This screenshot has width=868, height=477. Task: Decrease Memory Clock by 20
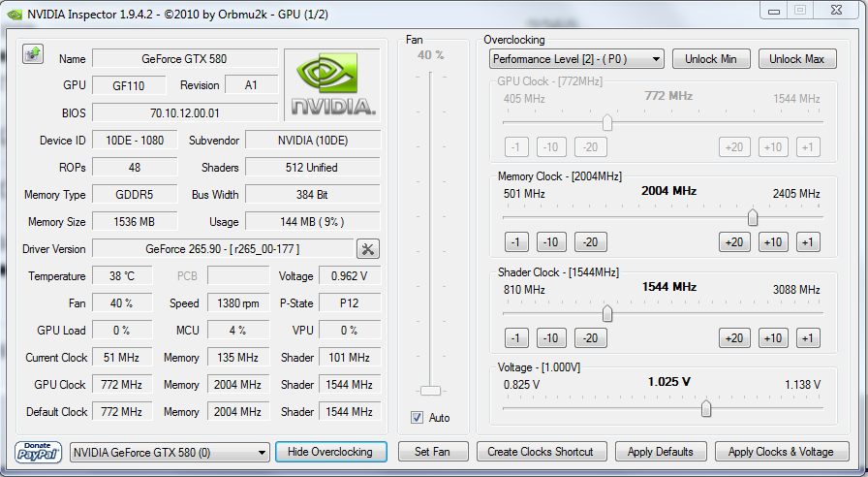[591, 242]
